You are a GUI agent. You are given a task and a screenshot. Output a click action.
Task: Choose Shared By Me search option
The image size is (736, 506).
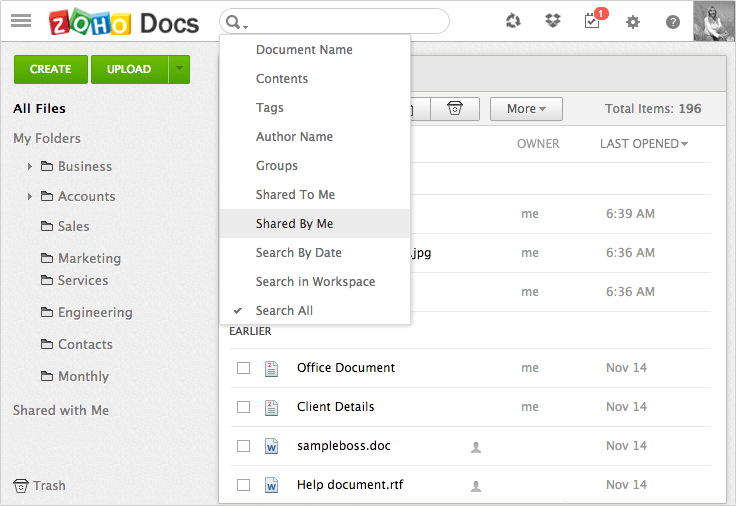(294, 224)
